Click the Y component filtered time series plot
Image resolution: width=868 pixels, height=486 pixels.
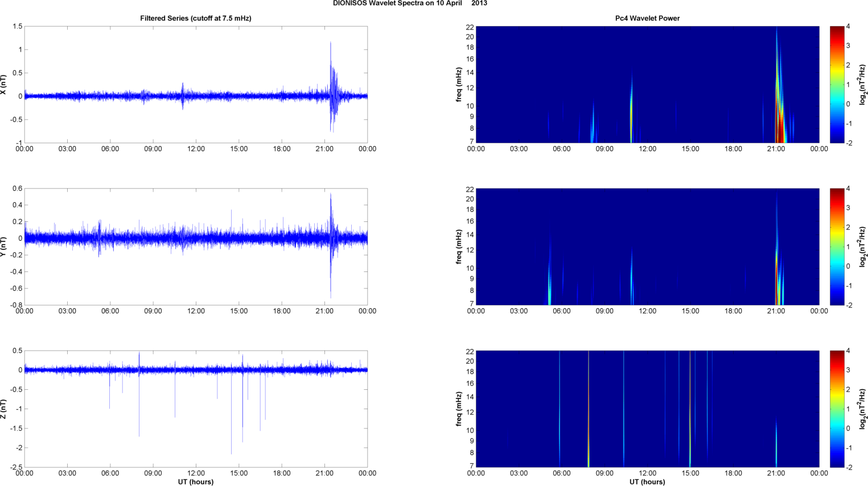pyautogui.click(x=195, y=246)
